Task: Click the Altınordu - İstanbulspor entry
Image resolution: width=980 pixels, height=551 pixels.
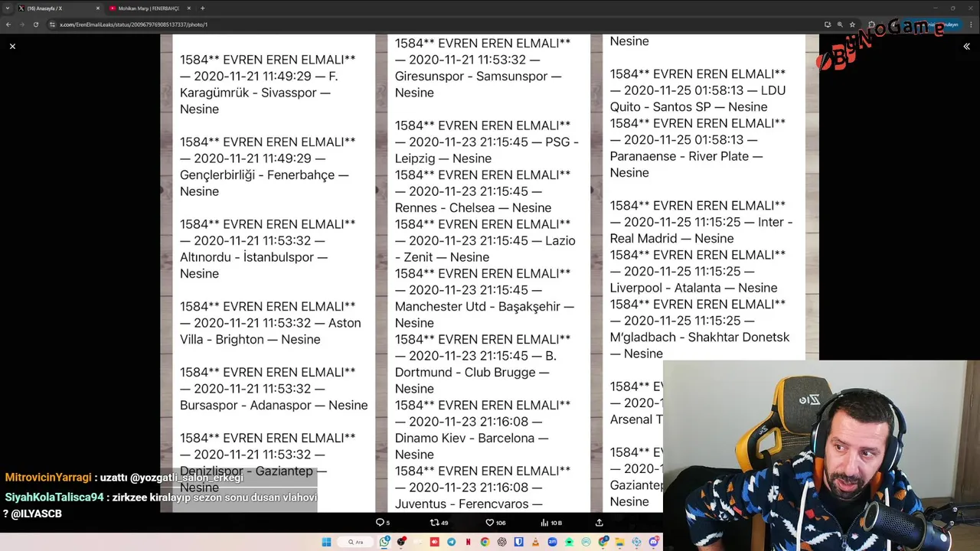Action: pos(268,249)
